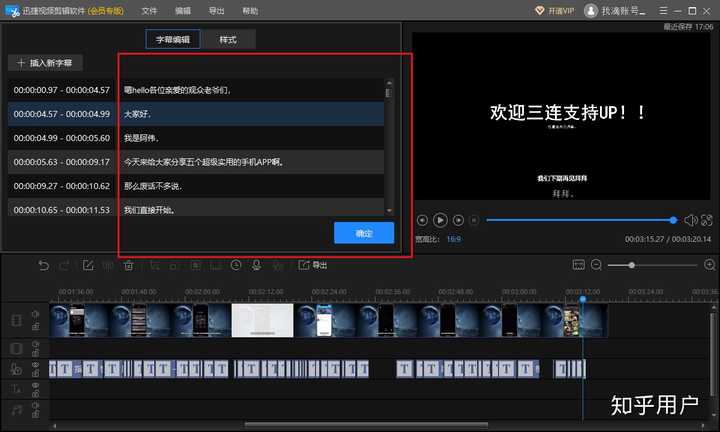Delete selected clip with trash icon
The height and width of the screenshot is (432, 720).
tap(129, 265)
